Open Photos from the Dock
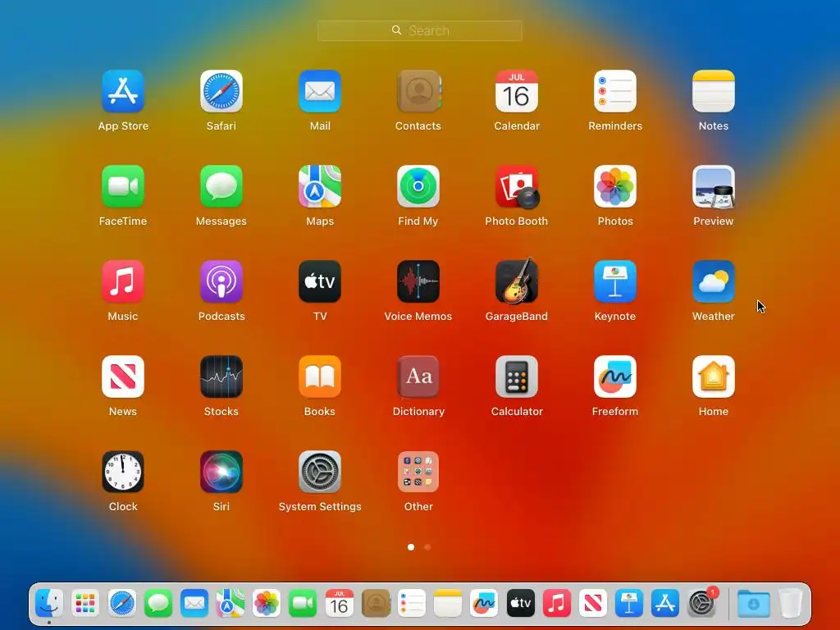 pos(267,603)
